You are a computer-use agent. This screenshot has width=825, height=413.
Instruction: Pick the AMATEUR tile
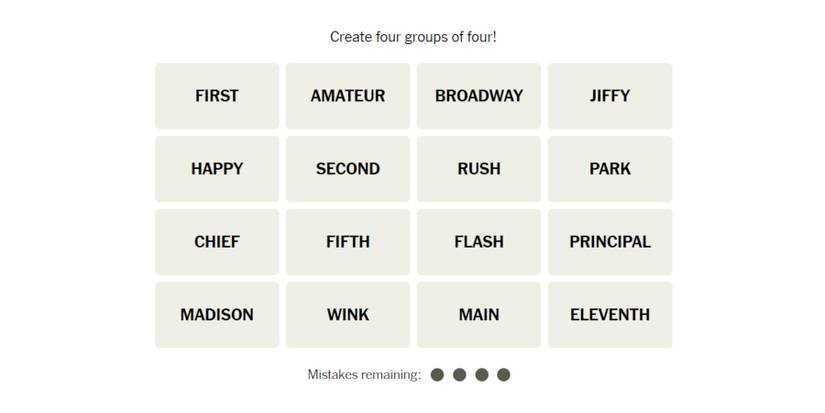(348, 96)
